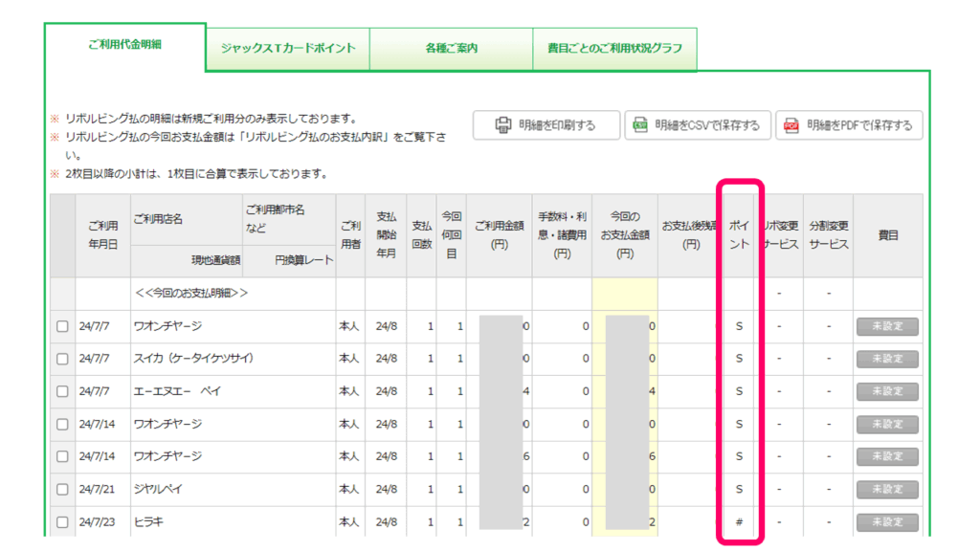Click the PDF file icon
This screenshot has width=980, height=551.
[x=791, y=125]
